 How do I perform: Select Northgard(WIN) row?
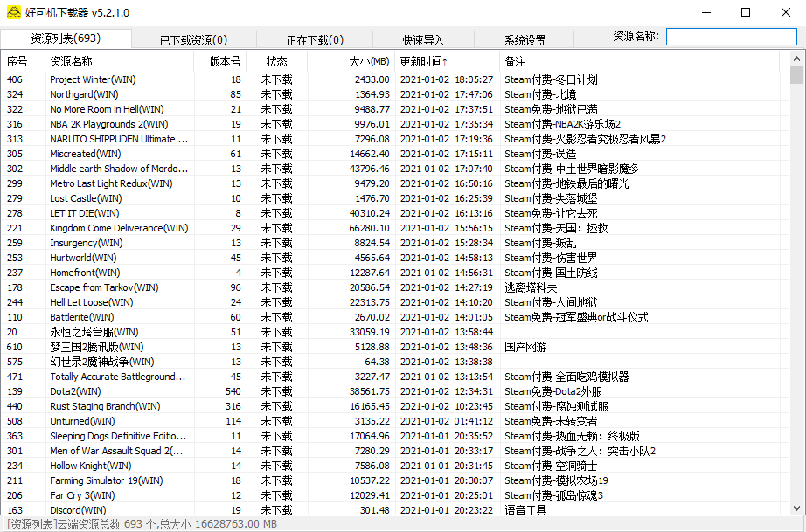[395, 94]
